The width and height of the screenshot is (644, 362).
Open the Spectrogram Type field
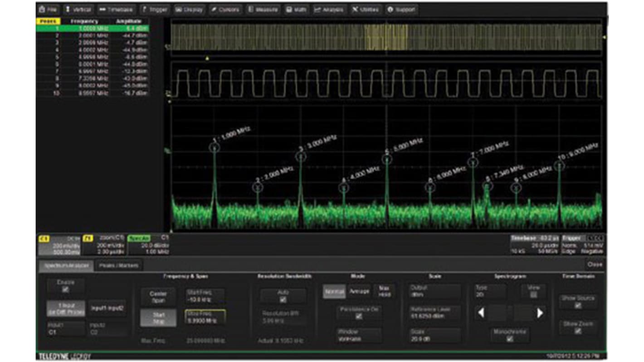[x=490, y=291]
